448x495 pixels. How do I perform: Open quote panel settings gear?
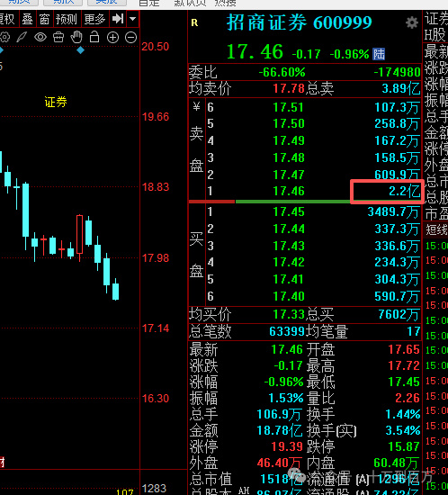[412, 22]
